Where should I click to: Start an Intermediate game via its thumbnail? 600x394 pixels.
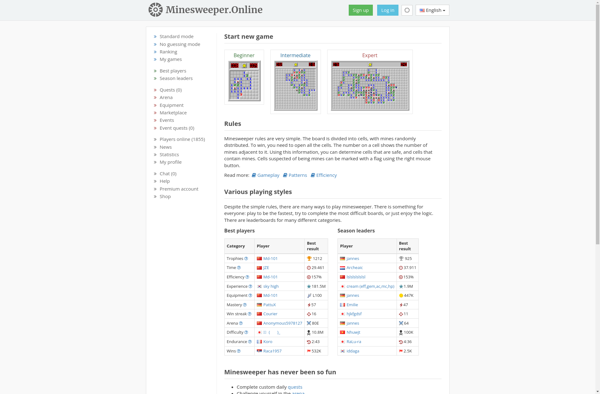[296, 86]
